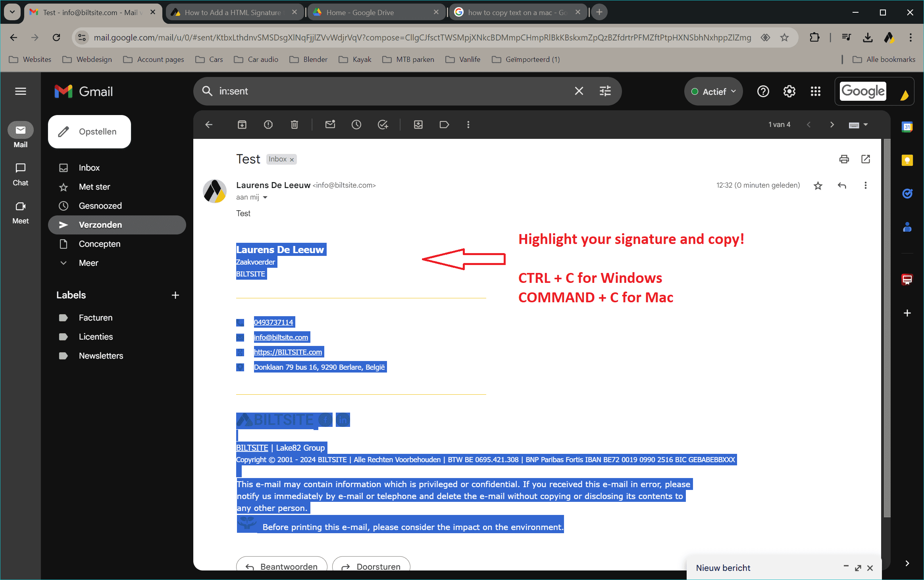Report this email as spam
This screenshot has height=580, width=924.
click(268, 125)
